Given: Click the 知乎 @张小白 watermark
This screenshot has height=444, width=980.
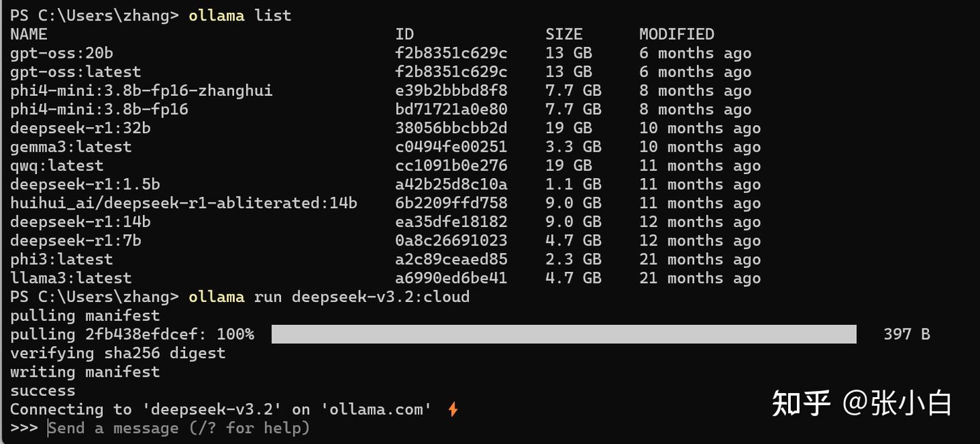Looking at the screenshot, I should click(862, 403).
